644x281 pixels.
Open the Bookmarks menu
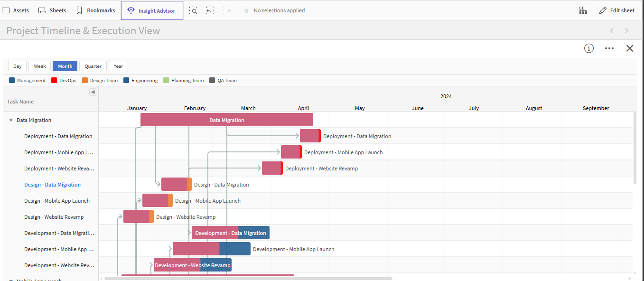[95, 10]
